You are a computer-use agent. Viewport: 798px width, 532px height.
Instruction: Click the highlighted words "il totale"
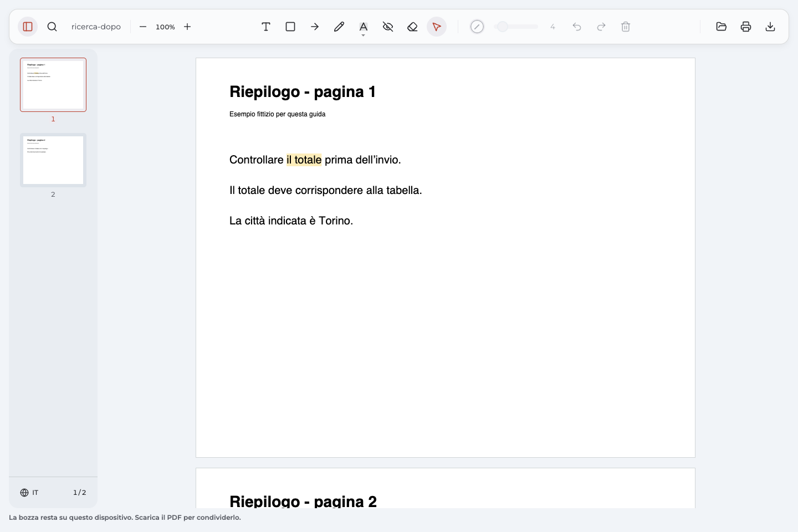(304, 160)
